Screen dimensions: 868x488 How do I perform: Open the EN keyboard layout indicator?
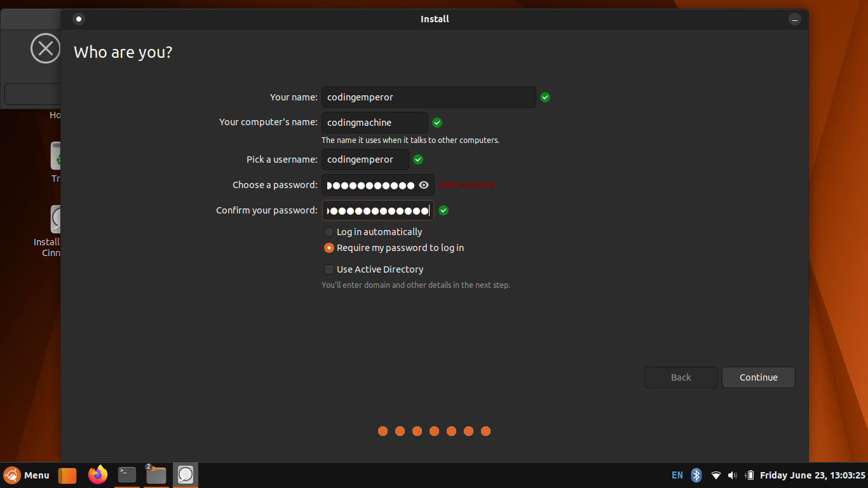tap(677, 475)
